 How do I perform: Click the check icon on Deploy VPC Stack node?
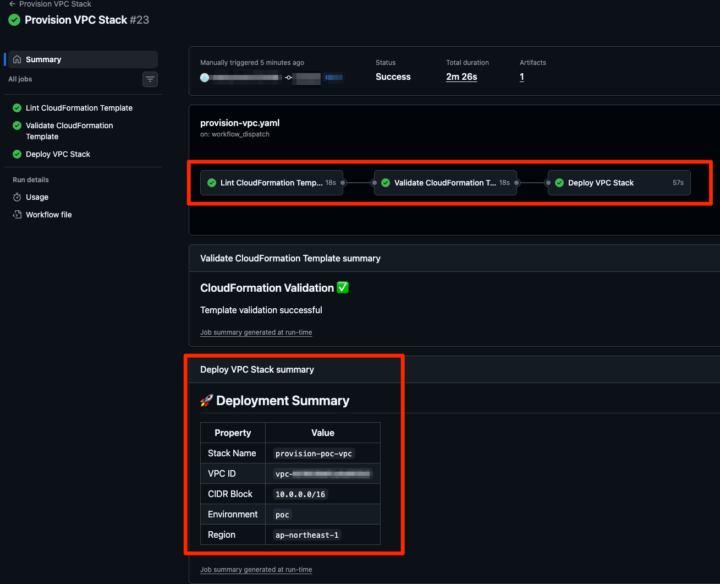[559, 183]
